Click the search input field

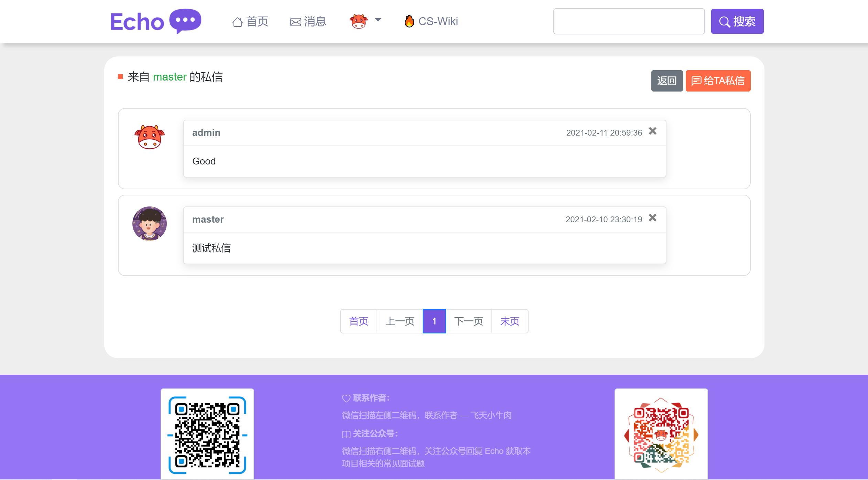[x=629, y=21]
